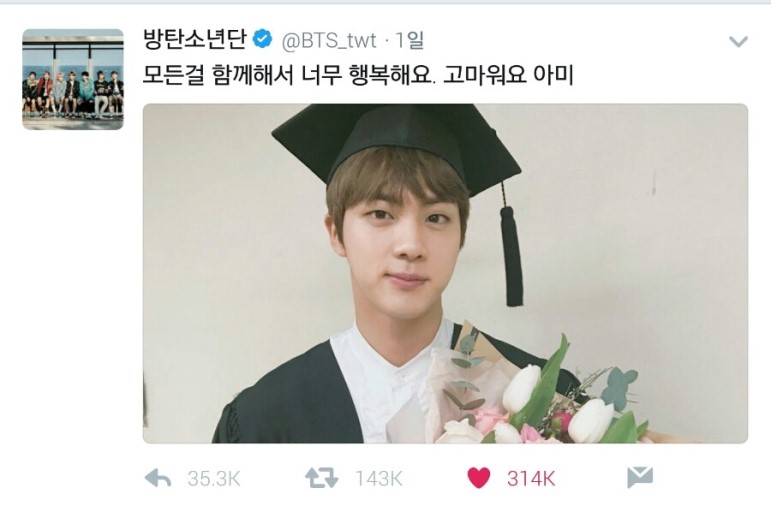
Task: Visit the @BTS_twt handle
Action: tap(329, 40)
